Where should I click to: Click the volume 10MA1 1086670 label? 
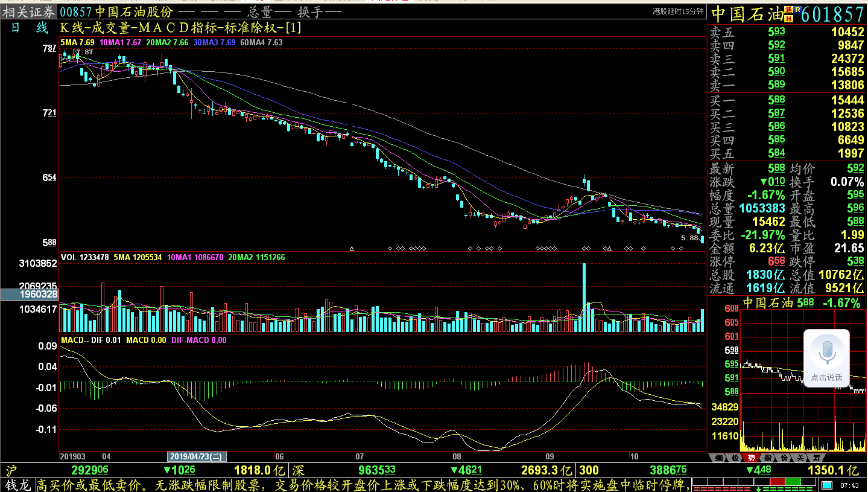[195, 257]
